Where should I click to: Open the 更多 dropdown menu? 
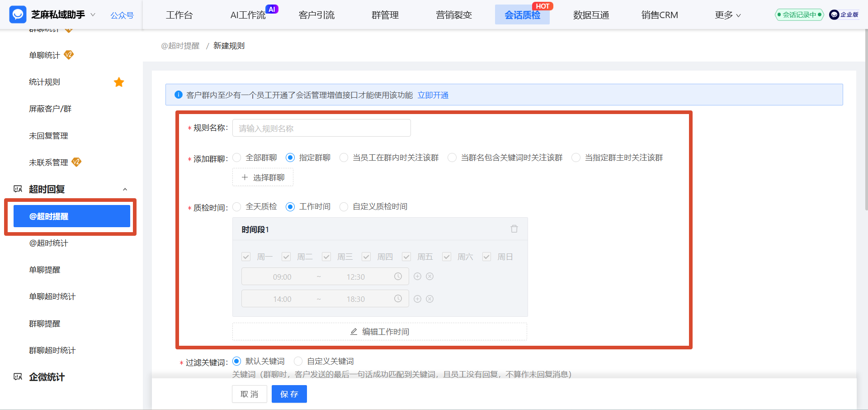point(727,15)
